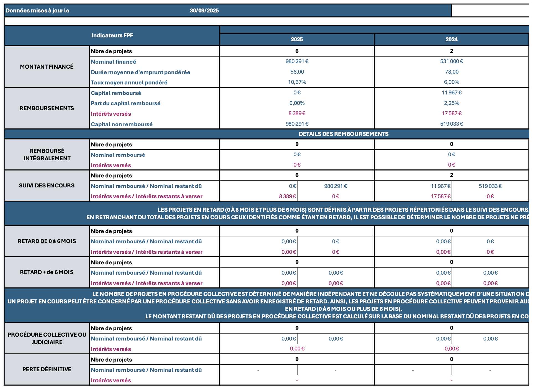Click the REMBOURSÉ INTÉGRALEMENT category cell
This screenshot has width=536, height=392.
coord(47,154)
